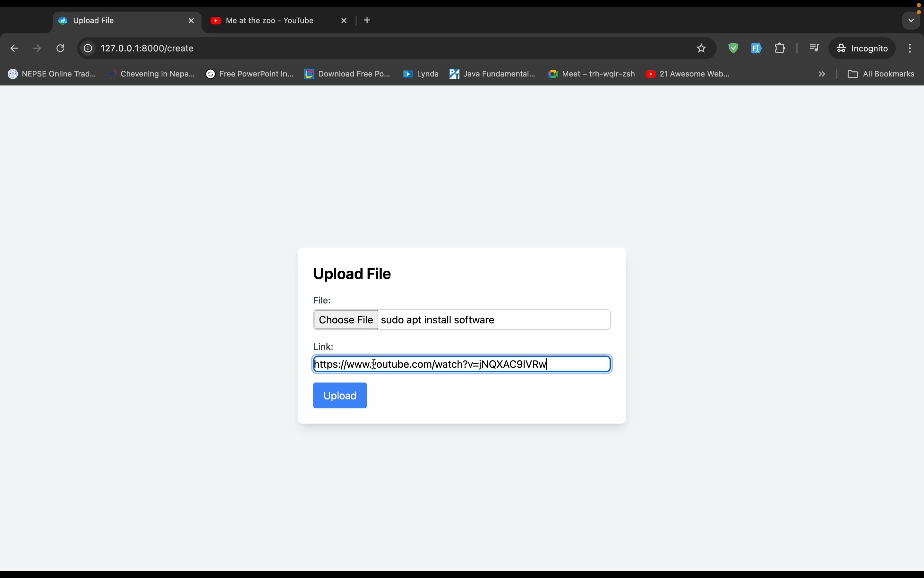The image size is (924, 578).
Task: Open a new tab
Action: (x=367, y=20)
